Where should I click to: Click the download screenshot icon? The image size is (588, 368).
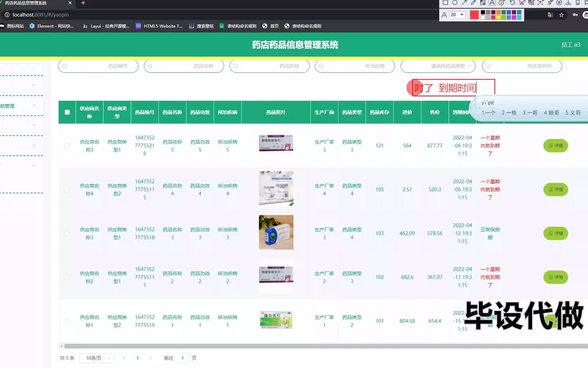(x=568, y=3)
